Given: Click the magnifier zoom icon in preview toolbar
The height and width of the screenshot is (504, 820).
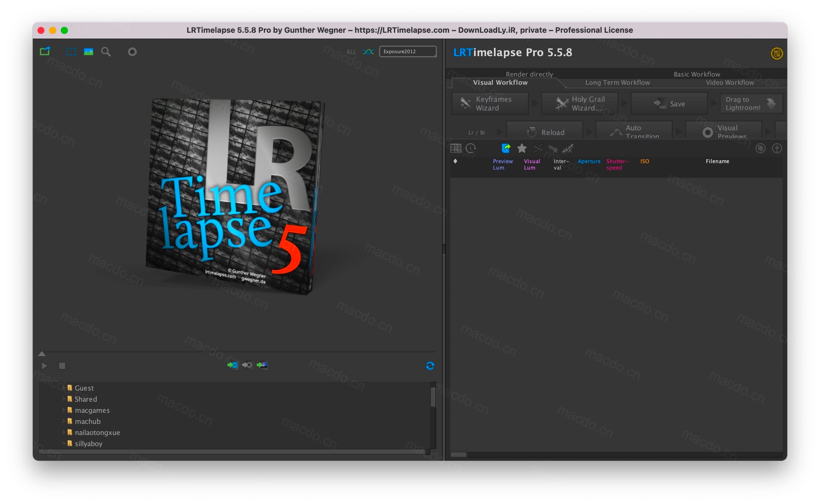Looking at the screenshot, I should (106, 52).
